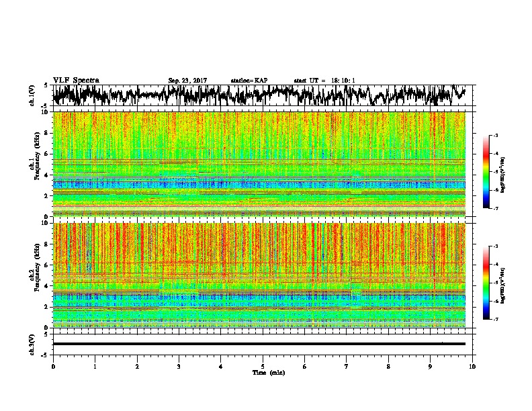Click the ch.1 colorbar PSD units label
This screenshot has height=411, width=532.
click(x=502, y=175)
